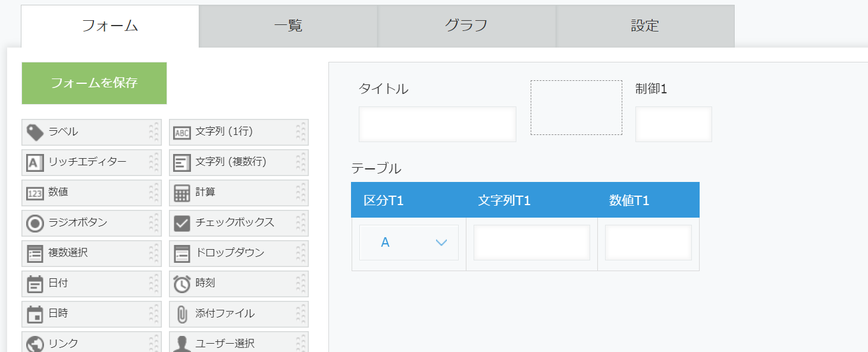Open the 区分T1 dropdown chevron
This screenshot has height=352, width=868.
(x=441, y=243)
